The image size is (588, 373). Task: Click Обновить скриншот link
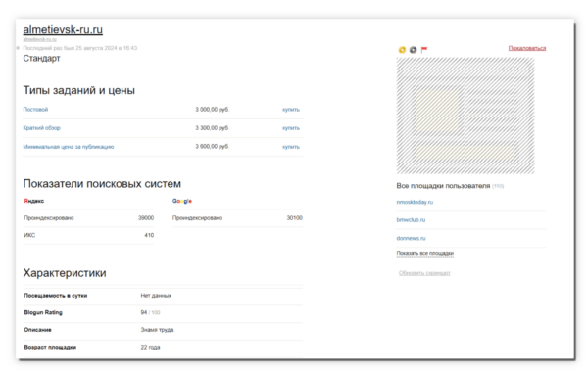pos(424,273)
